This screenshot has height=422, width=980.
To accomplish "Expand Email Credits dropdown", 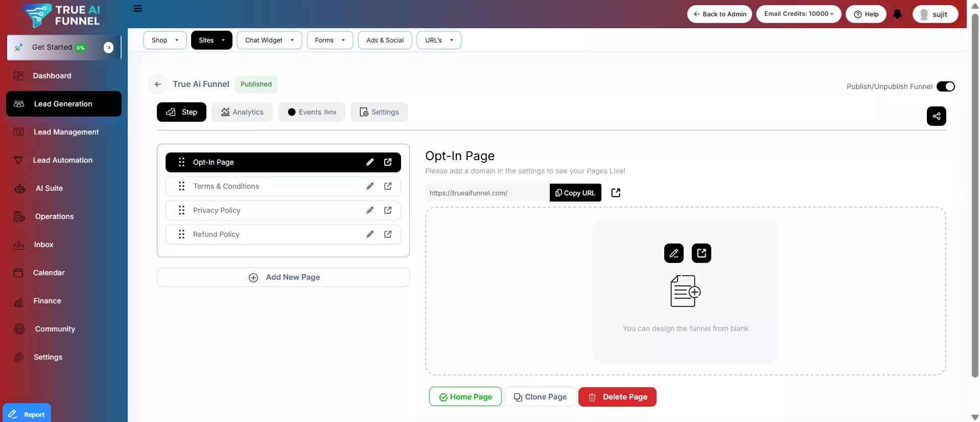I will coord(798,14).
